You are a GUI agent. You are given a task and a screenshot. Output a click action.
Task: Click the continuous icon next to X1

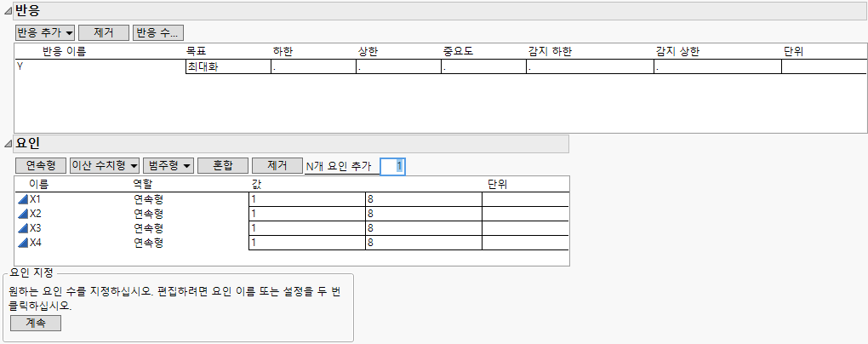[23, 199]
